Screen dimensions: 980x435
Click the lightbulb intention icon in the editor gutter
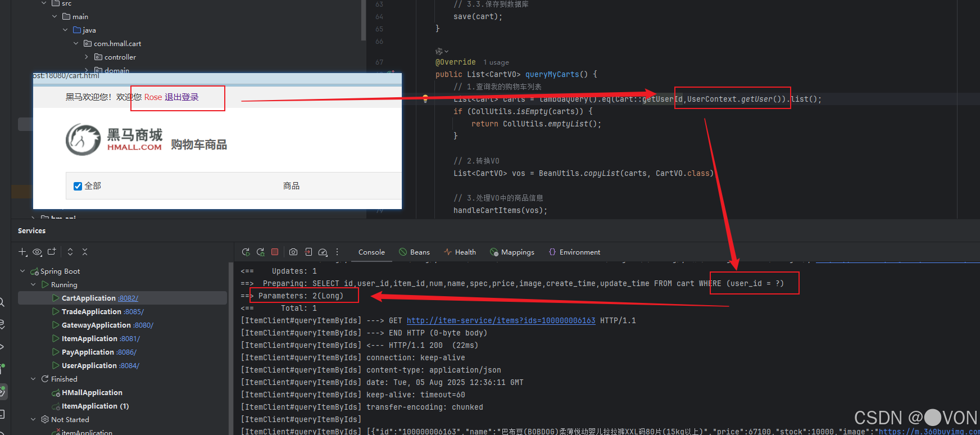[425, 98]
